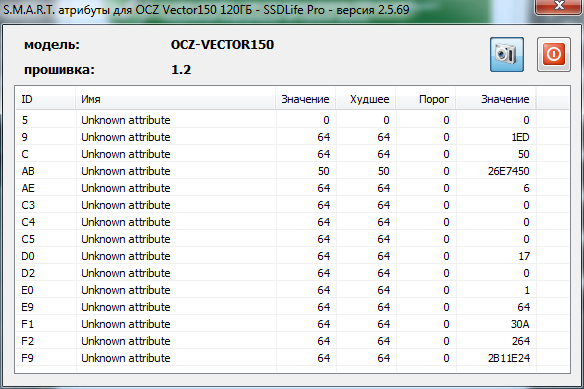Click model name OCZ-VECTOR150
The width and height of the screenshot is (584, 389).
222,45
